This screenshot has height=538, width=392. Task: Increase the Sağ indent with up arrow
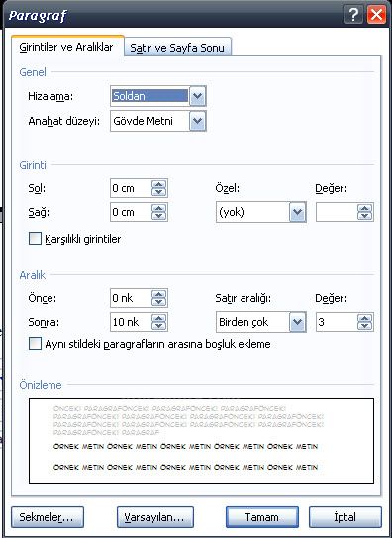point(158,208)
